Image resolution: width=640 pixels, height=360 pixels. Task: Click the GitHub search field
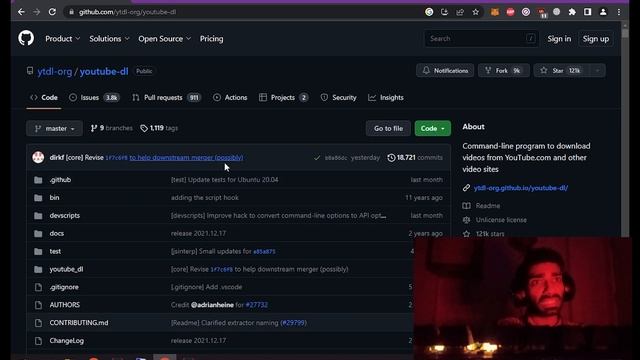(481, 39)
